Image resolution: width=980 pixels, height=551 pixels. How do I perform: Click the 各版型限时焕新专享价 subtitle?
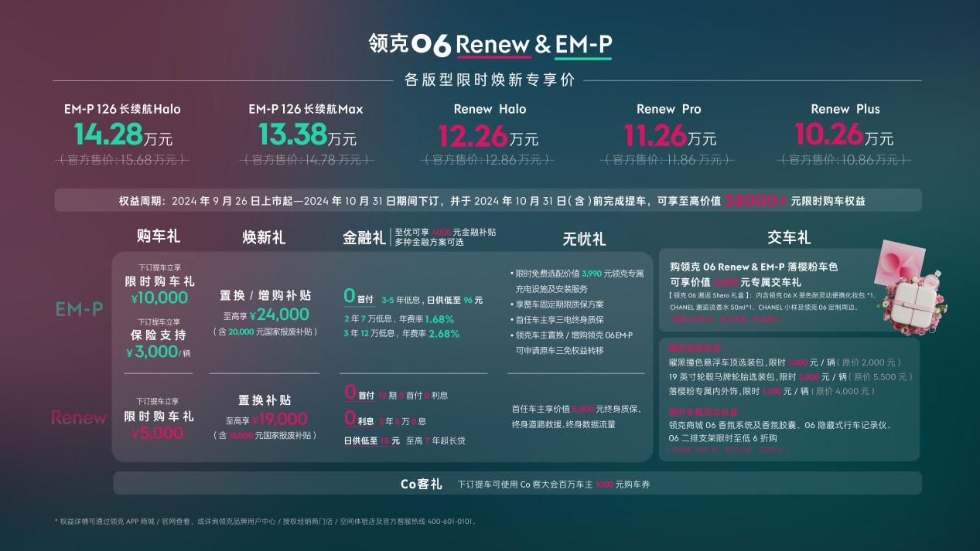[x=490, y=80]
